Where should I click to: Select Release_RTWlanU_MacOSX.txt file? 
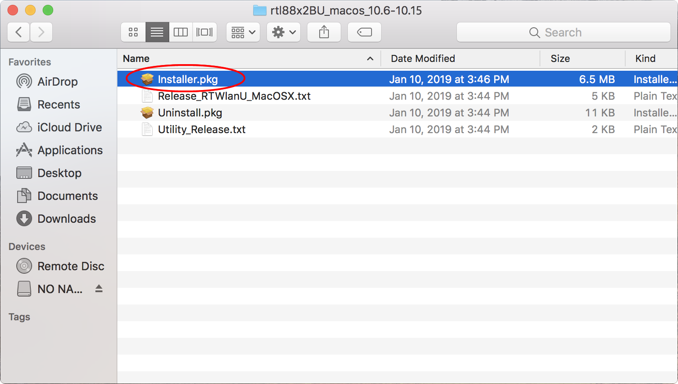coord(397,96)
